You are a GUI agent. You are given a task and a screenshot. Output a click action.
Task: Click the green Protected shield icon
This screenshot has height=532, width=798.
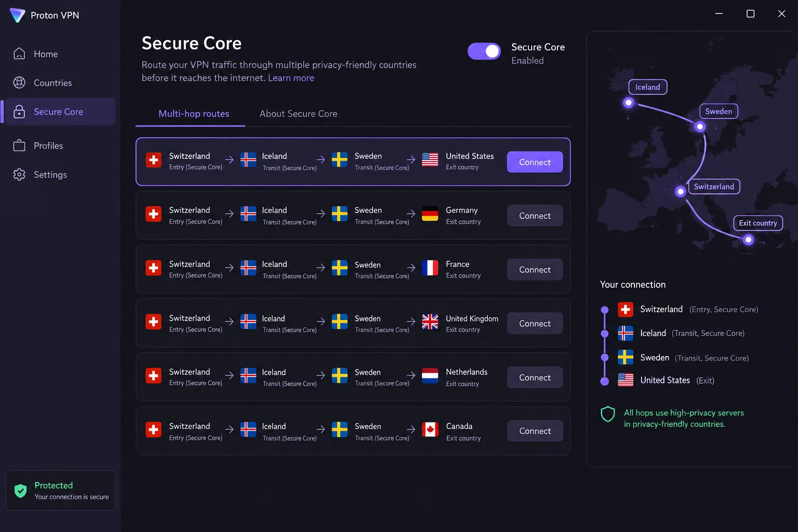[21, 490]
